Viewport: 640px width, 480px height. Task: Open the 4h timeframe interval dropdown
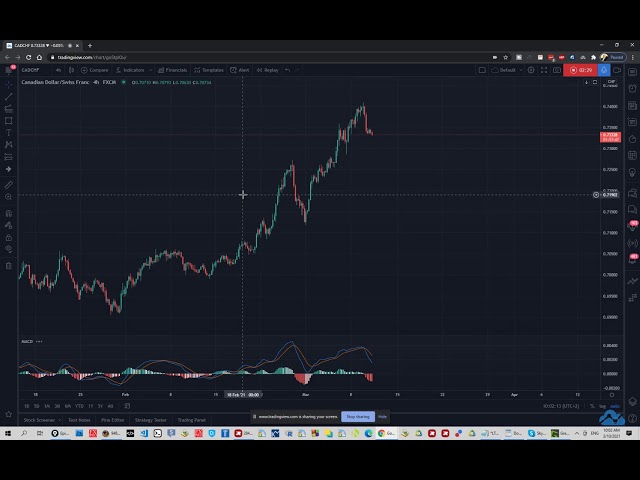coord(59,70)
